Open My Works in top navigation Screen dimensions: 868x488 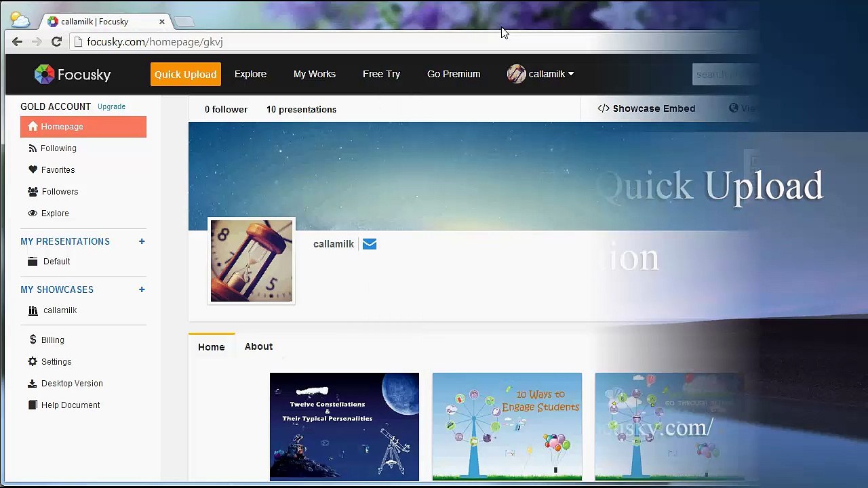point(315,74)
